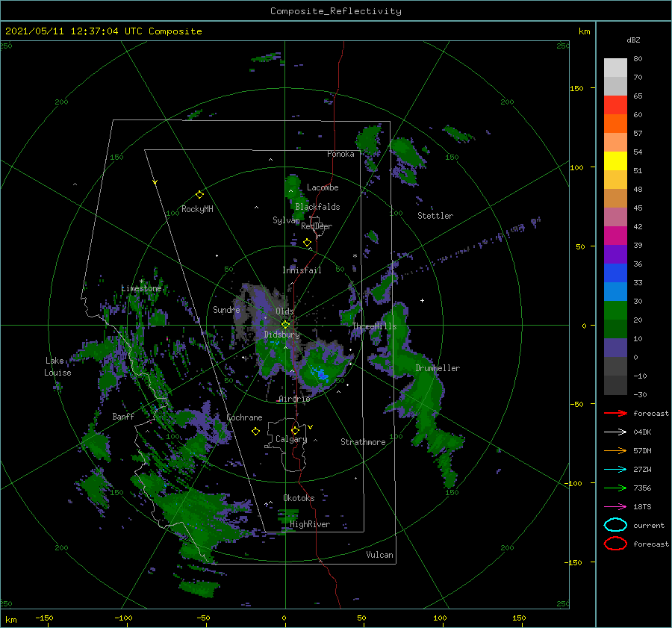Click the Innisfail label

302,270
